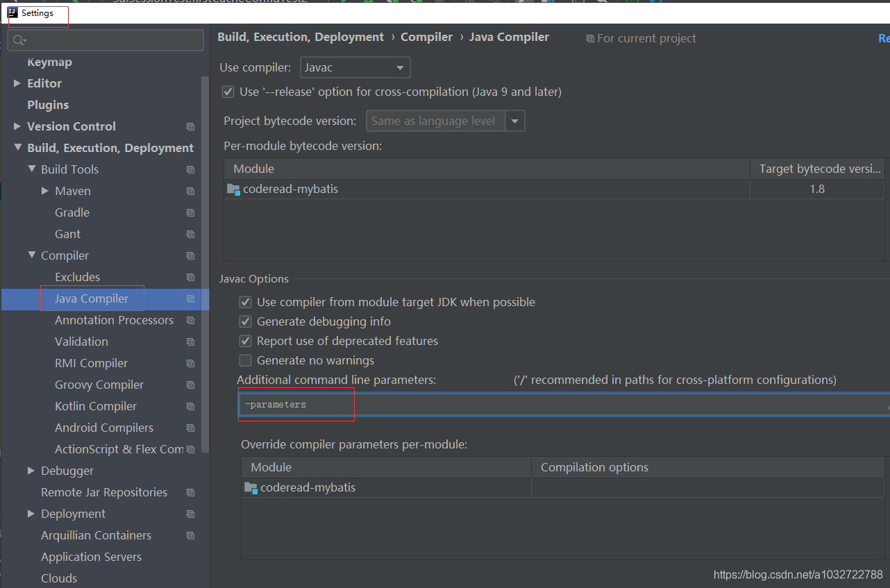Select RMI Compiler in tree

click(x=91, y=363)
